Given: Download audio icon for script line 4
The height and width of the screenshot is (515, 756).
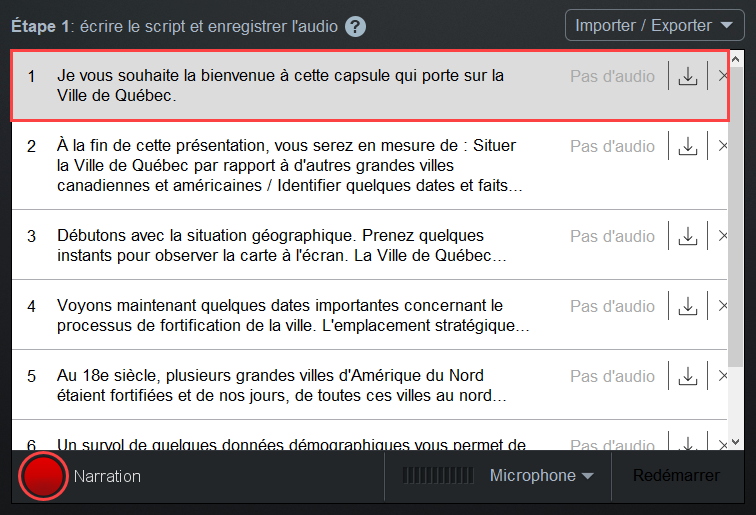Looking at the screenshot, I should (688, 306).
